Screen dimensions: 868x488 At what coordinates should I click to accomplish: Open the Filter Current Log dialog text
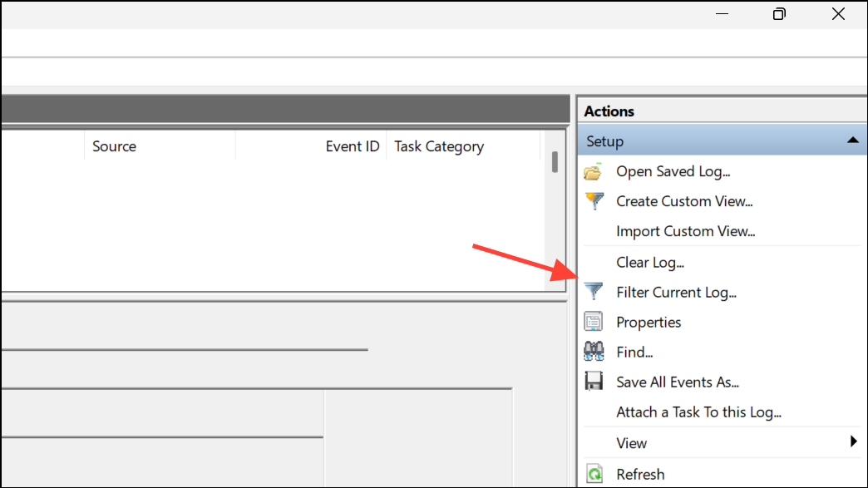pyautogui.click(x=676, y=292)
